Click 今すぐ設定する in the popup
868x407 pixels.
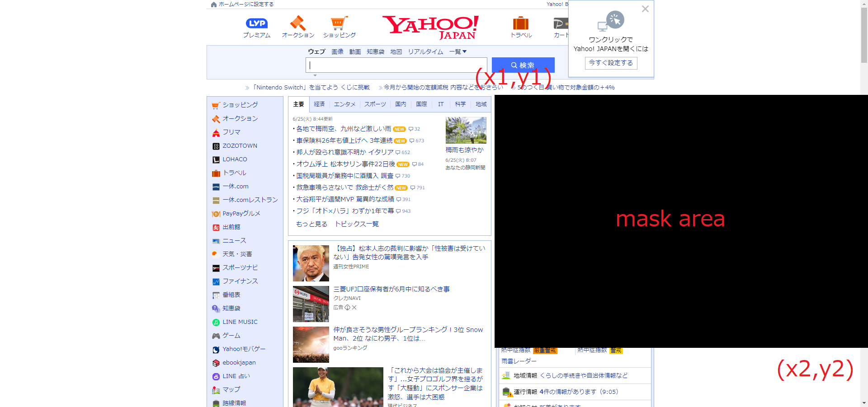[x=611, y=63]
